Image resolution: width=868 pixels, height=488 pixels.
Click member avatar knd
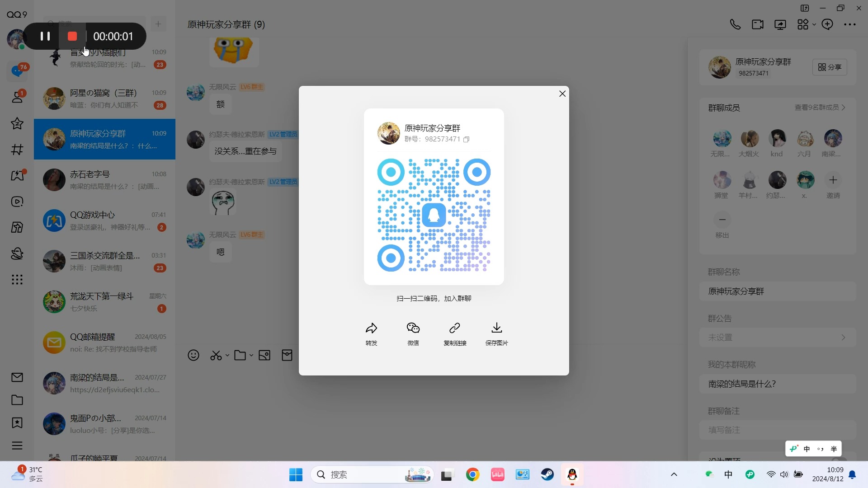(777, 139)
